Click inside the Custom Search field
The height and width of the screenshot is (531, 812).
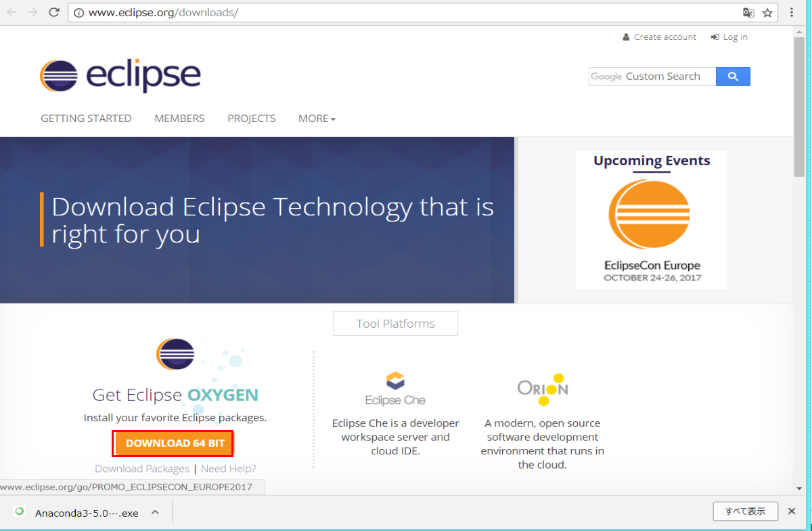[x=660, y=76]
